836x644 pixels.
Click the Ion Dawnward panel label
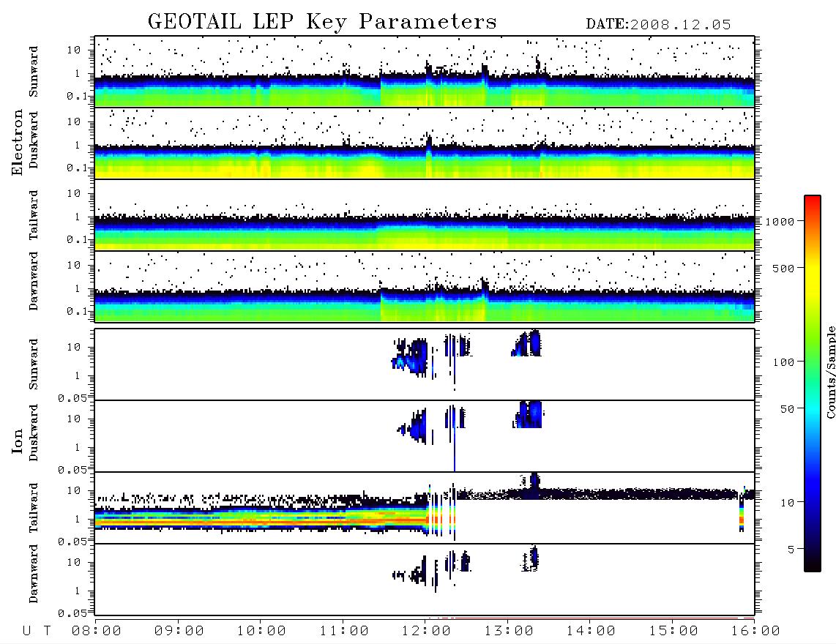tap(34, 574)
